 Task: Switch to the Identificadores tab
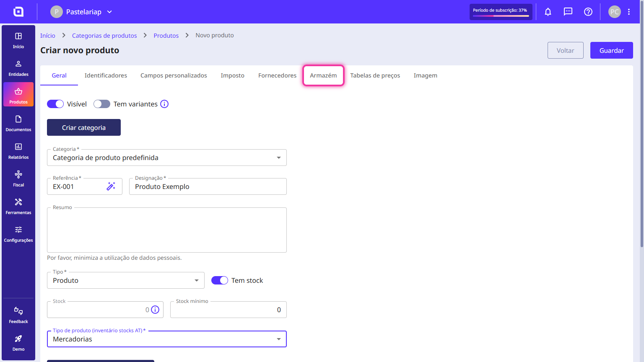(106, 75)
